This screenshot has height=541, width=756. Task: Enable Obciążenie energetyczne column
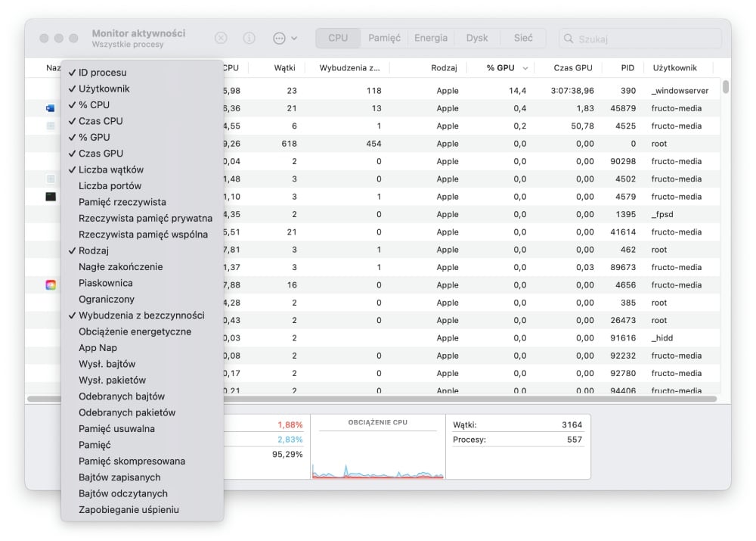142,331
